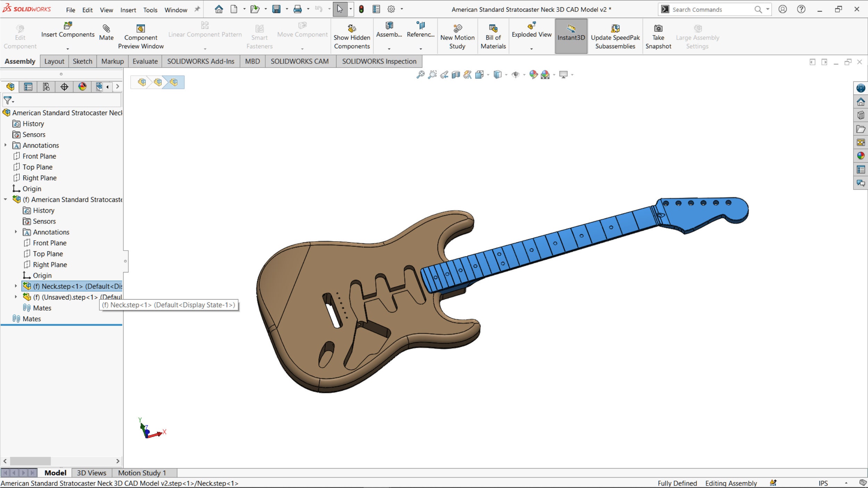Screen dimensions: 868x488
Task: Select the Zoom to Area tool
Action: point(432,75)
